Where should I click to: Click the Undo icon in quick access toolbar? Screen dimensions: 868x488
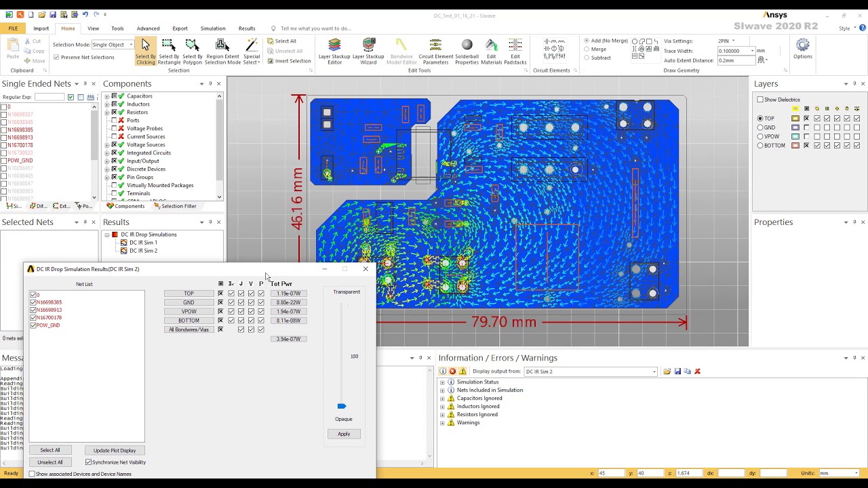click(85, 14)
